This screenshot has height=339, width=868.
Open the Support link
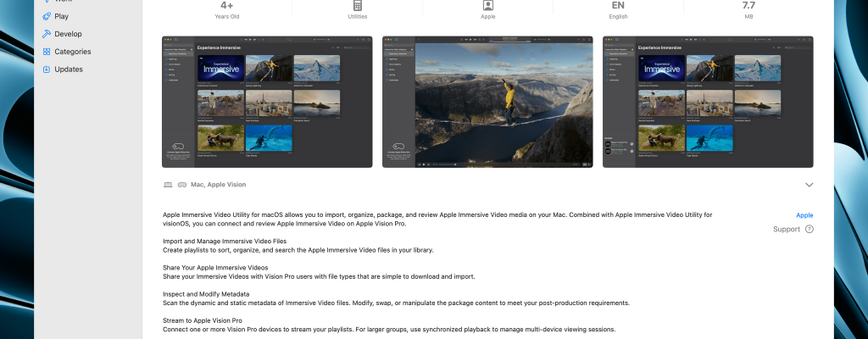pyautogui.click(x=786, y=229)
